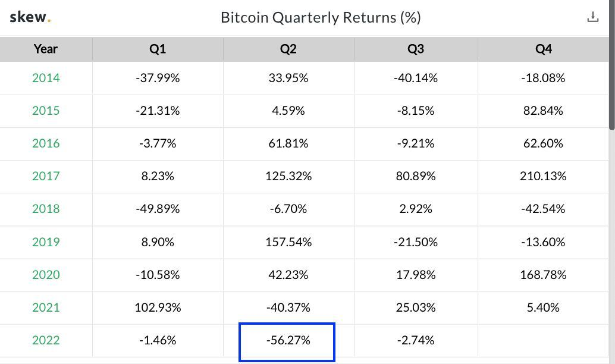Click the highlighted -56.27% cell
Image resolution: width=615 pixels, height=364 pixels.
[288, 340]
